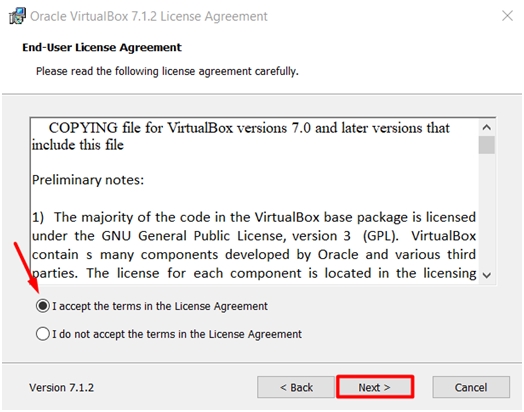The height and width of the screenshot is (412, 524).
Task: Click the VirtualBox installer icon in title bar
Action: point(17,16)
